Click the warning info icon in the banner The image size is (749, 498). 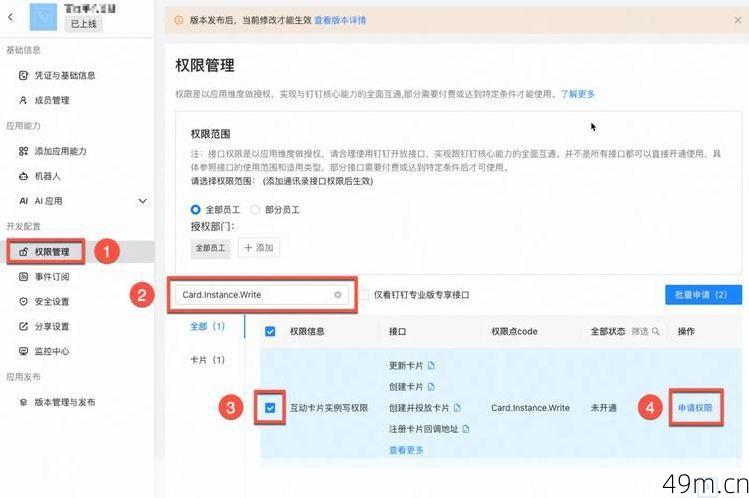point(179,20)
